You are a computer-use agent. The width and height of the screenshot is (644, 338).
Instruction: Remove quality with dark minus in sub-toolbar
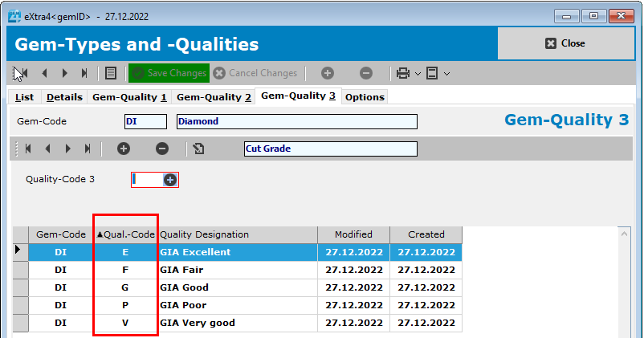(x=162, y=149)
